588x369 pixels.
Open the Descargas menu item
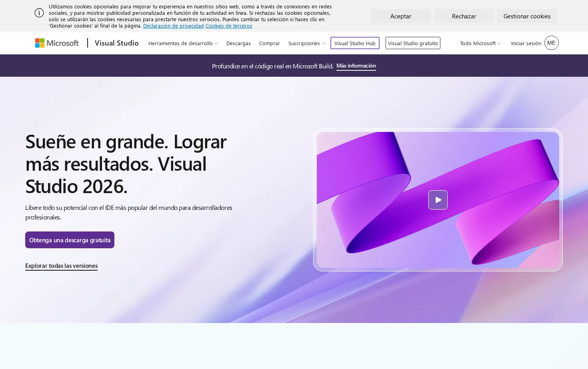pyautogui.click(x=238, y=44)
